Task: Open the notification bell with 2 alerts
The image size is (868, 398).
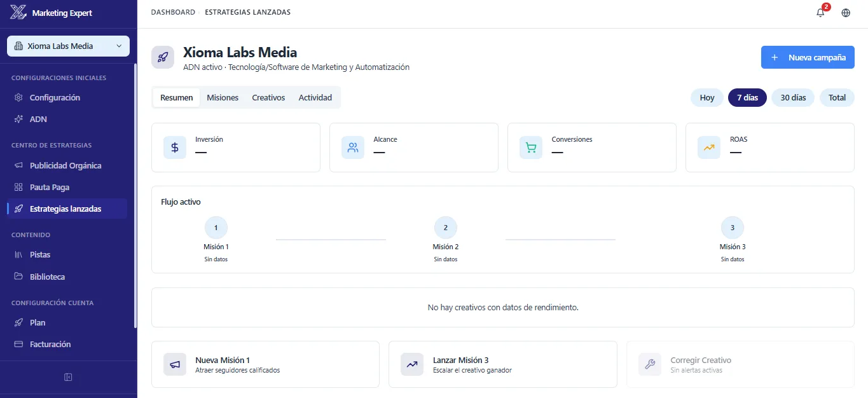Action: click(820, 12)
